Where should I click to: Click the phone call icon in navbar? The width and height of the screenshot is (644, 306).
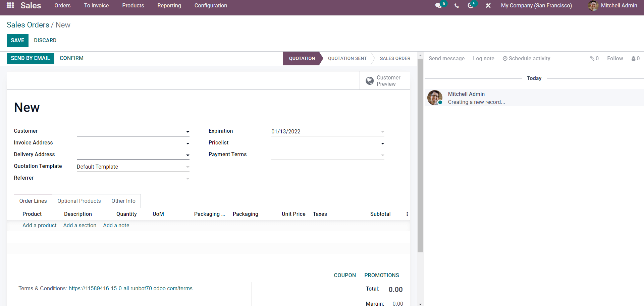457,6
